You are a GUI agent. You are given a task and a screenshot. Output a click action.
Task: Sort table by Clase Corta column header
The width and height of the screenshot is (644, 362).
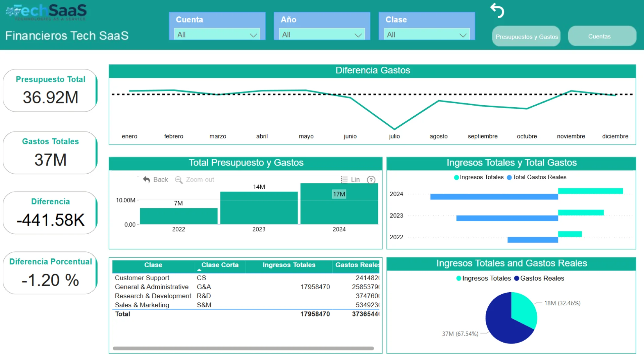click(220, 265)
